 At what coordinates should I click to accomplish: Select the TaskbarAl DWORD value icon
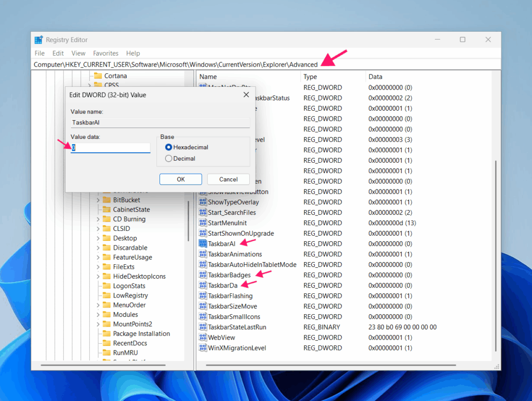click(x=203, y=243)
